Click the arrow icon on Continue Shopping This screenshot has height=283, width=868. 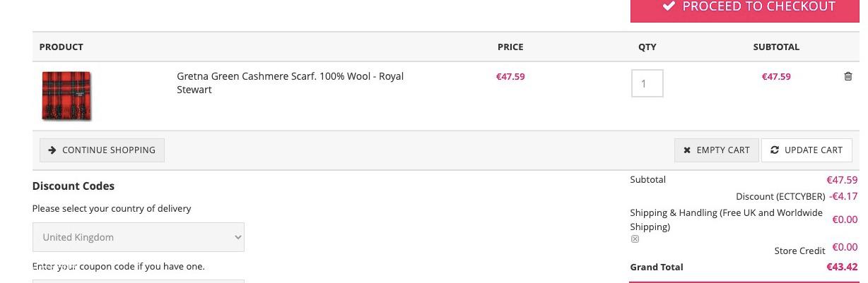click(x=52, y=150)
